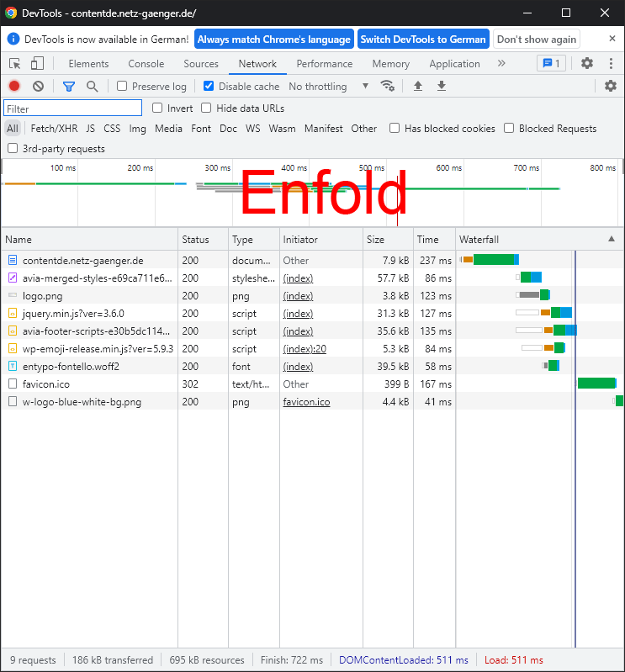625x672 pixels.
Task: Click the inspect element picker icon
Action: pyautogui.click(x=15, y=64)
